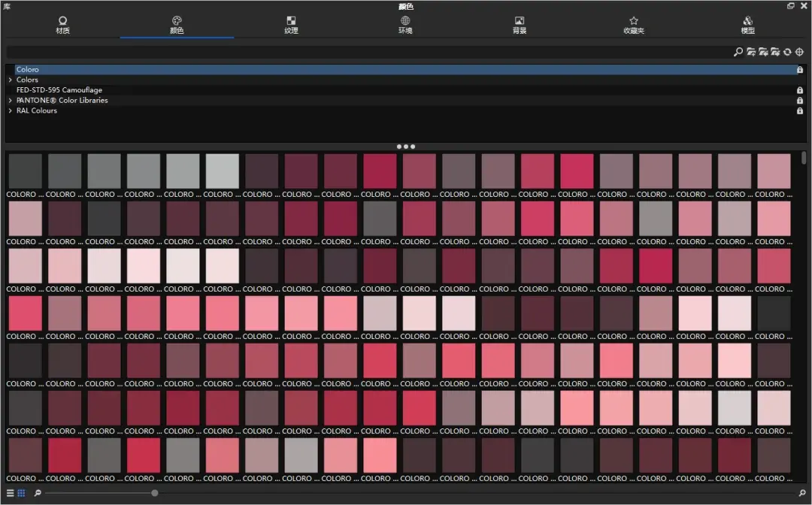Click the lock icon on FED-STD-595 Camouflage row
The width and height of the screenshot is (812, 505).
pos(800,90)
